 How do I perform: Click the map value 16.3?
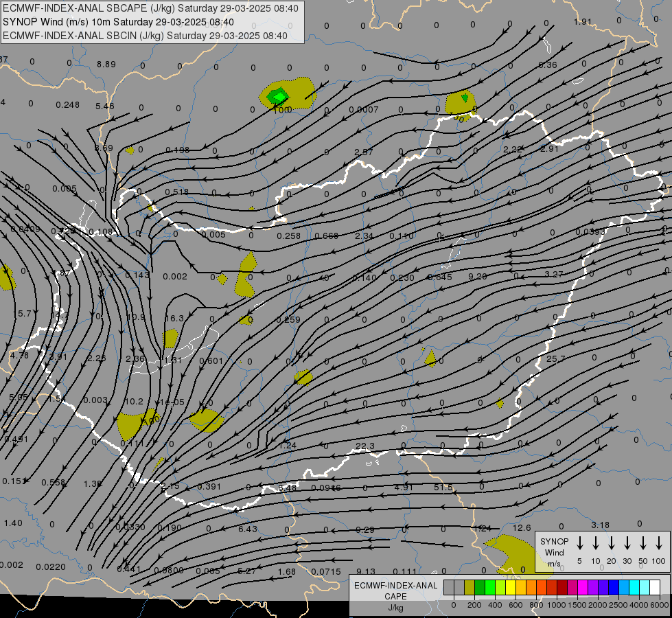point(174,318)
